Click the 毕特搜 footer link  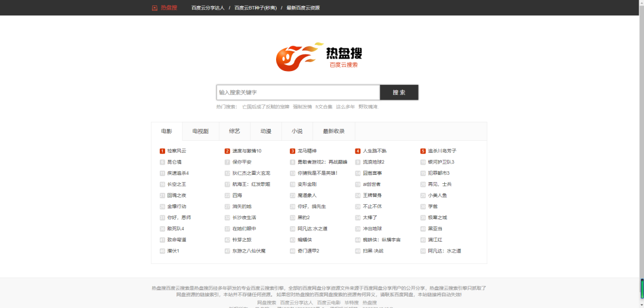pyautogui.click(x=352, y=303)
